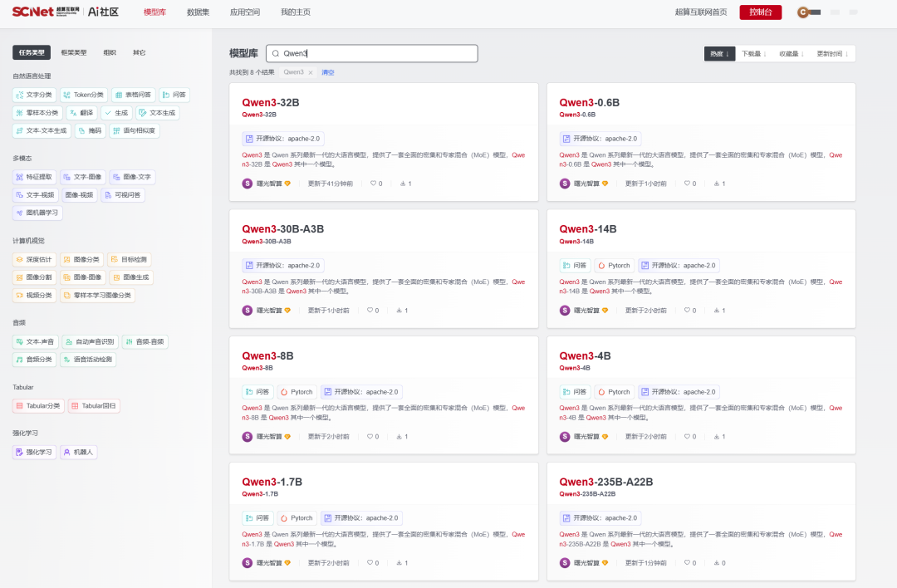Click the download count icon on Qwen3-0.6B
897x588 pixels.
tap(716, 184)
